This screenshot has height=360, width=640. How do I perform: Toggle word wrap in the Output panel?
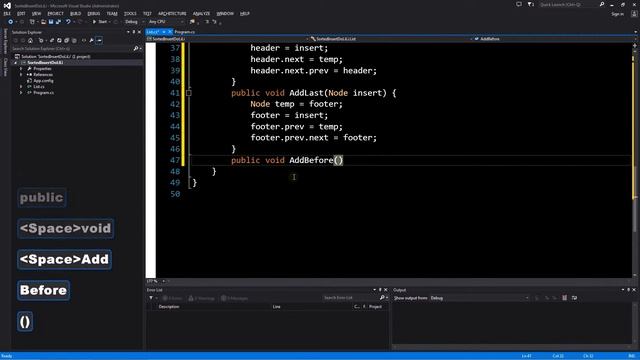click(574, 298)
